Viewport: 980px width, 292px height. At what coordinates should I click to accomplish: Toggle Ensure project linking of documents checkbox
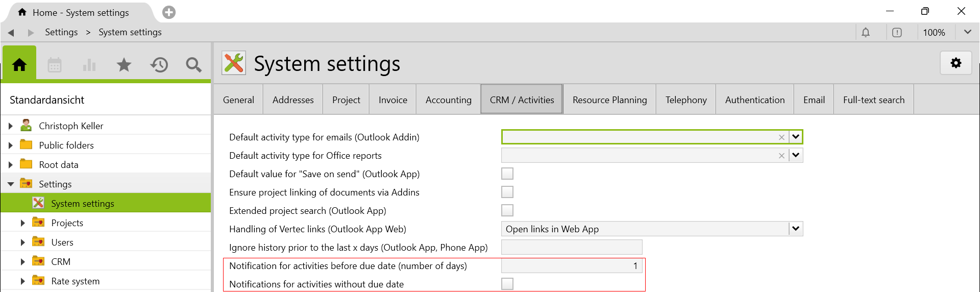pos(507,192)
